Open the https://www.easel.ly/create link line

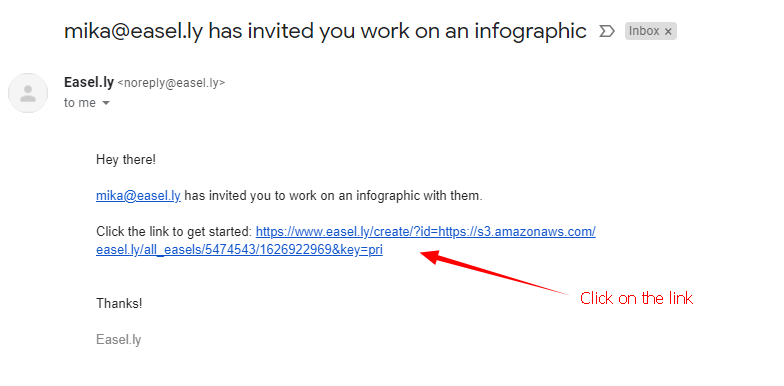[x=426, y=232]
